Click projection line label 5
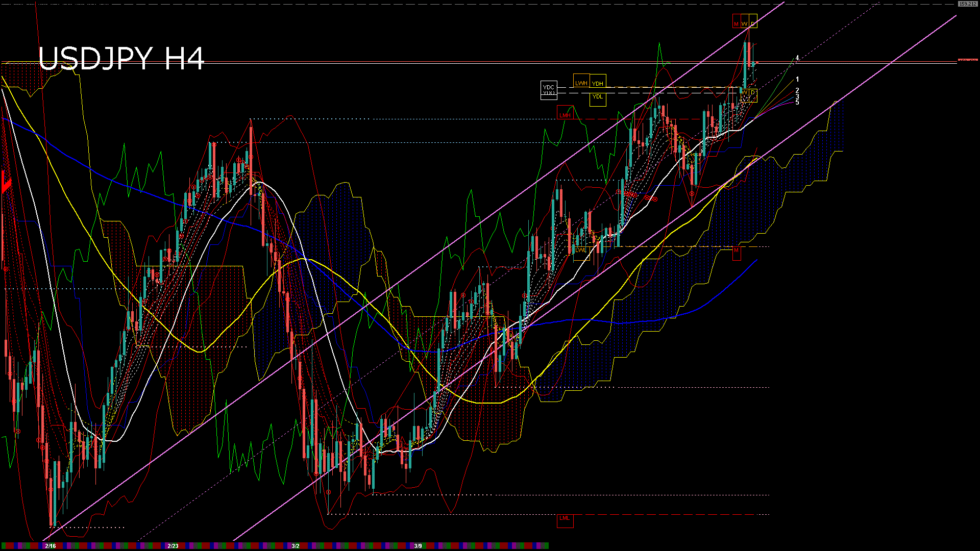This screenshot has width=980, height=551. (x=797, y=103)
